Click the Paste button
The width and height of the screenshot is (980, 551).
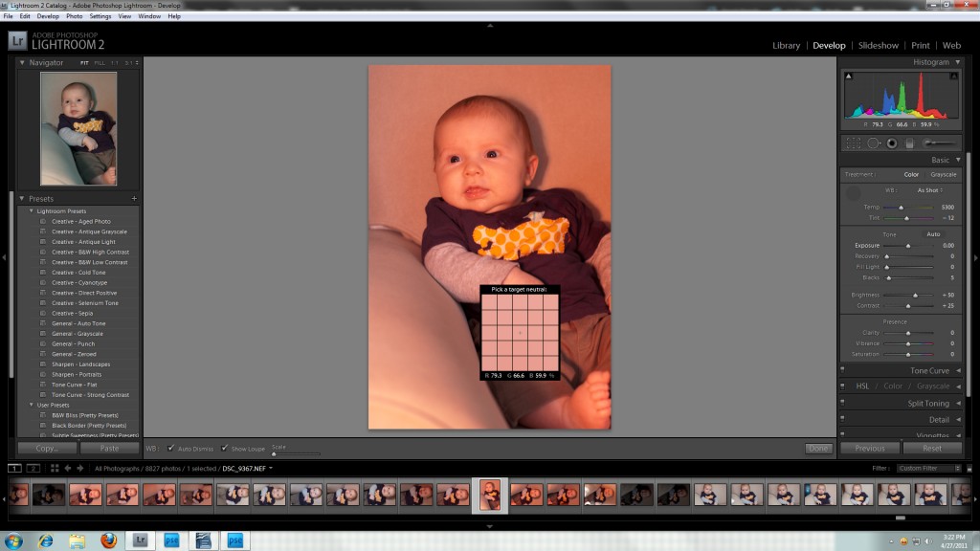109,448
